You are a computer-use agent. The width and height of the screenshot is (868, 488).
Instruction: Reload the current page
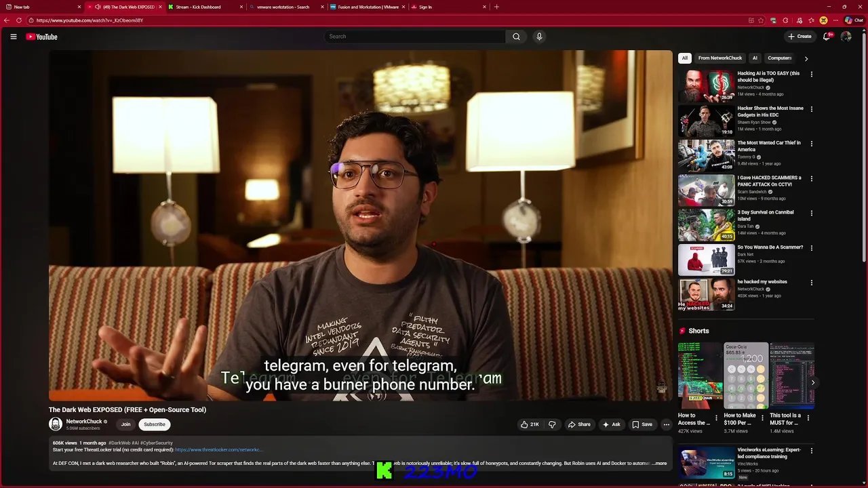(19, 20)
